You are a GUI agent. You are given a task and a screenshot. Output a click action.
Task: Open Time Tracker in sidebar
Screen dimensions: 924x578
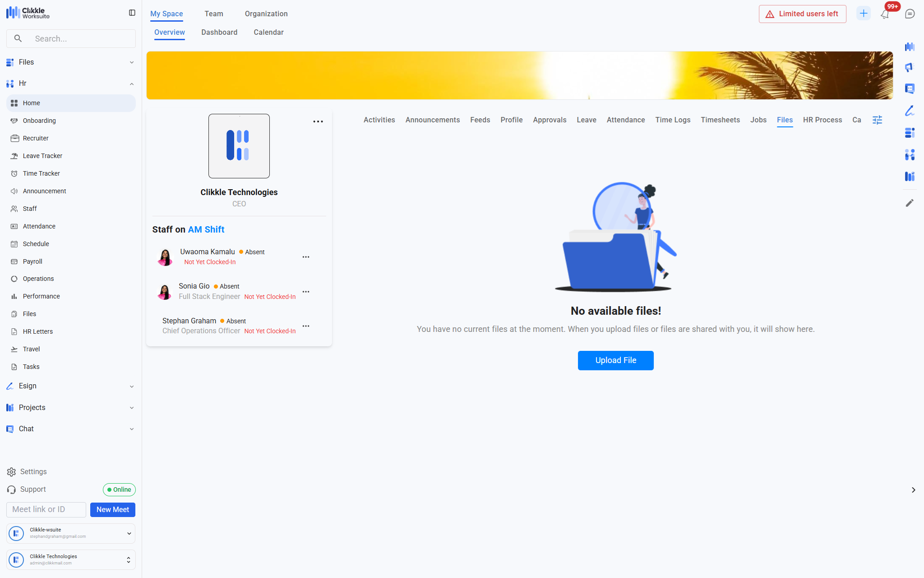[x=41, y=173]
